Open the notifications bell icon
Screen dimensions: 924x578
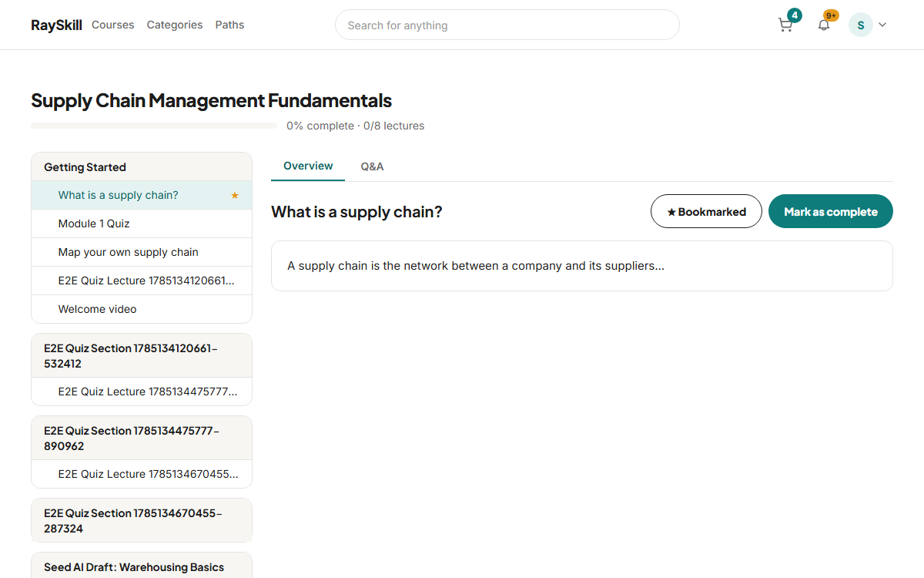[824, 25]
